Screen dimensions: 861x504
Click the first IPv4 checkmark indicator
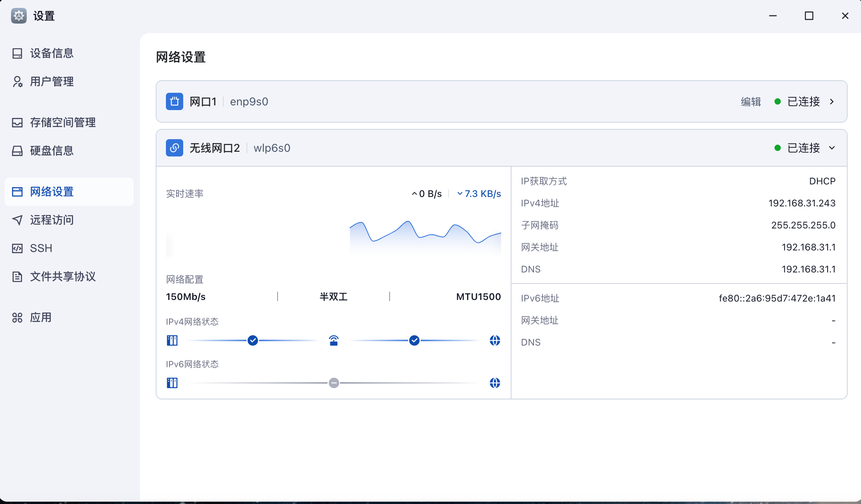pos(253,340)
